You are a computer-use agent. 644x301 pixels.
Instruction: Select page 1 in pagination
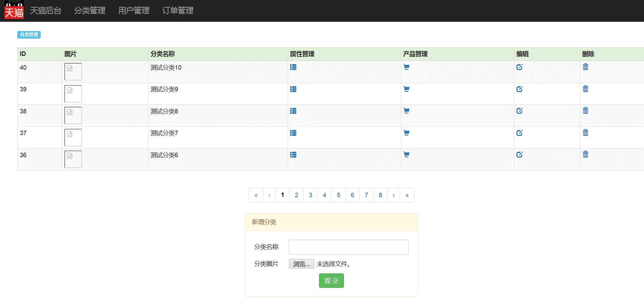click(282, 195)
